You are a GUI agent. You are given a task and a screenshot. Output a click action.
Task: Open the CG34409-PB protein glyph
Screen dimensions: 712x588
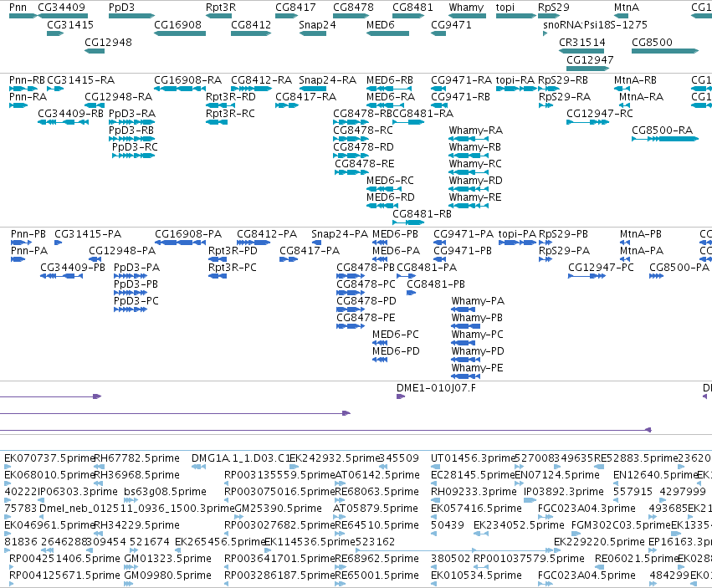[x=62, y=276]
